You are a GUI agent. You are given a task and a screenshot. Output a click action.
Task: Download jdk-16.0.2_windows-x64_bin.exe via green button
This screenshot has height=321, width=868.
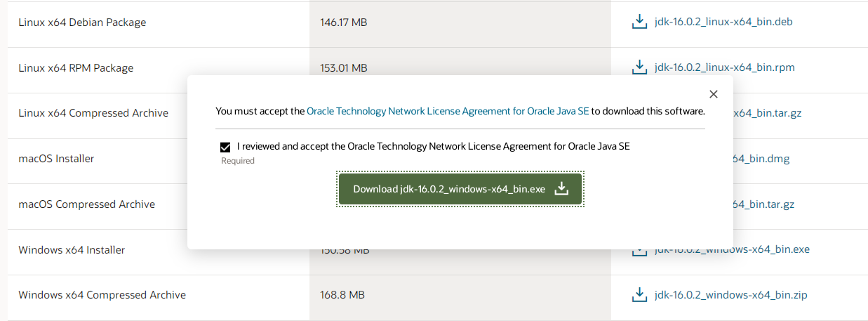(460, 189)
